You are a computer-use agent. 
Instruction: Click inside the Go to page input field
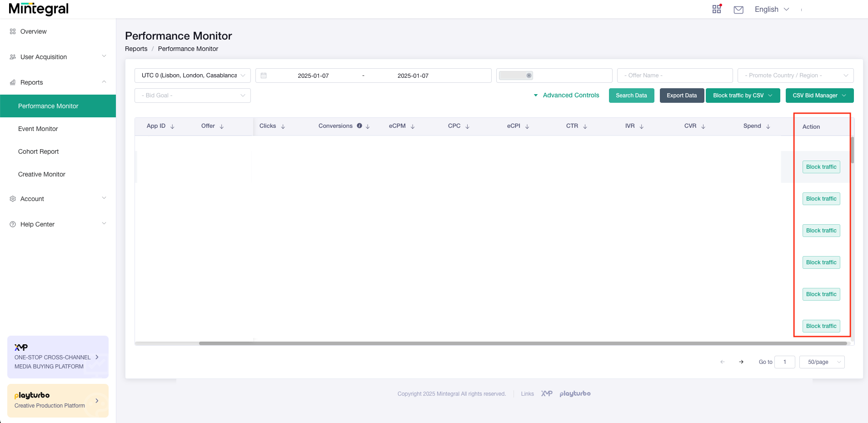tap(785, 362)
